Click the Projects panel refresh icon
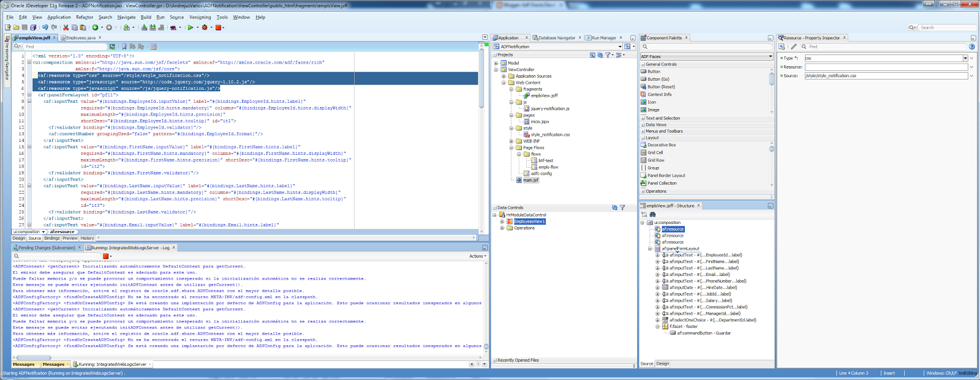This screenshot has width=980, height=380. click(600, 54)
